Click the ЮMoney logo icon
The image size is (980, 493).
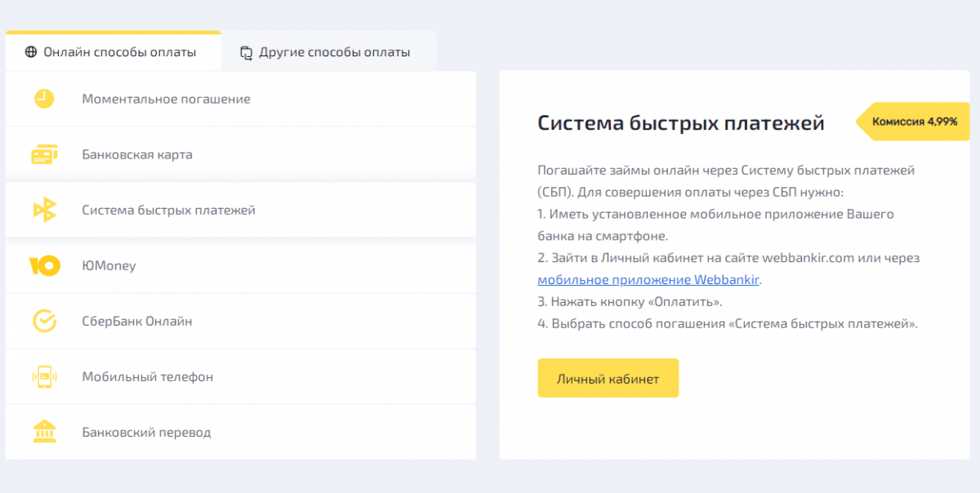pos(45,265)
